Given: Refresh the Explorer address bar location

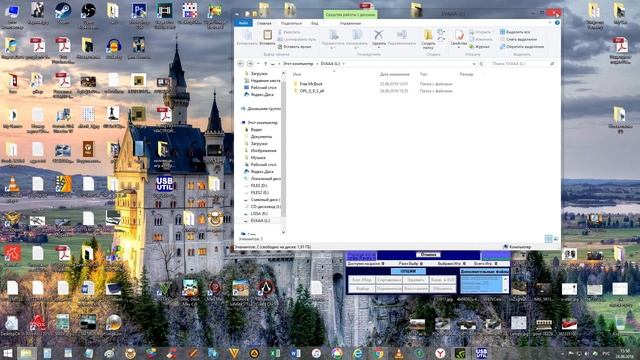Looking at the screenshot, I should 482,64.
